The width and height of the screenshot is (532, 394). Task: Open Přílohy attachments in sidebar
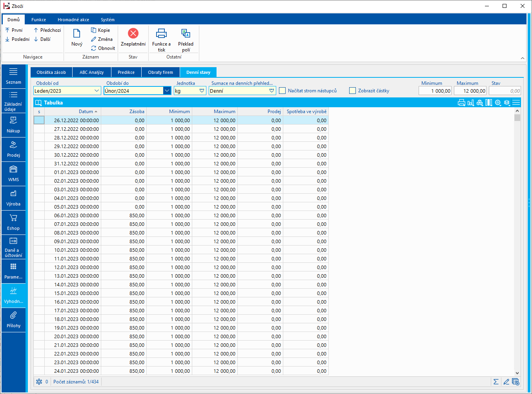click(13, 320)
